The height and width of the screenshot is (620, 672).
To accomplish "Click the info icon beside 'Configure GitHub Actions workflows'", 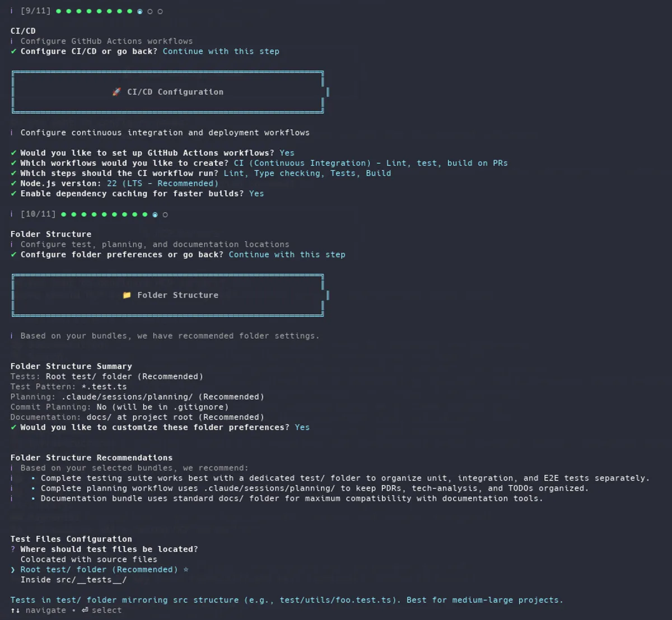I will coord(11,41).
